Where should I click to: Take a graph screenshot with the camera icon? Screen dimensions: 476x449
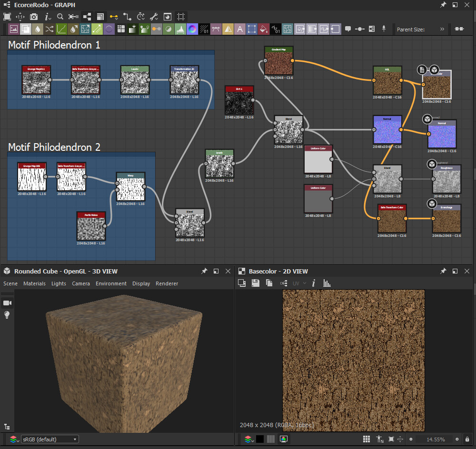33,17
